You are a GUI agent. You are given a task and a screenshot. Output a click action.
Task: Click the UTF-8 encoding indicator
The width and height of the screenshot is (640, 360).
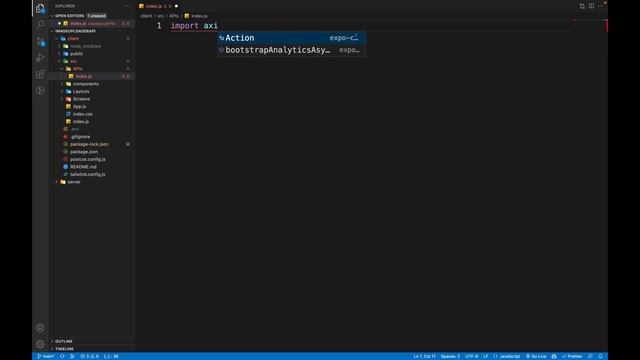pos(471,356)
